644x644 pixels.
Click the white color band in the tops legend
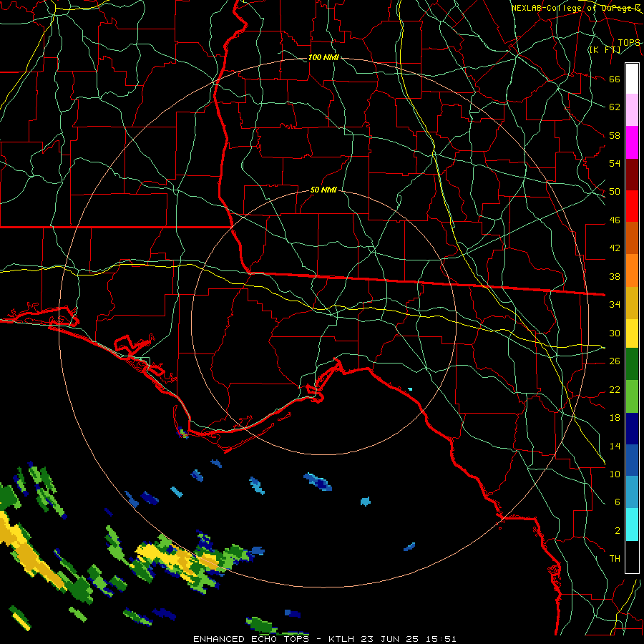pyautogui.click(x=632, y=79)
